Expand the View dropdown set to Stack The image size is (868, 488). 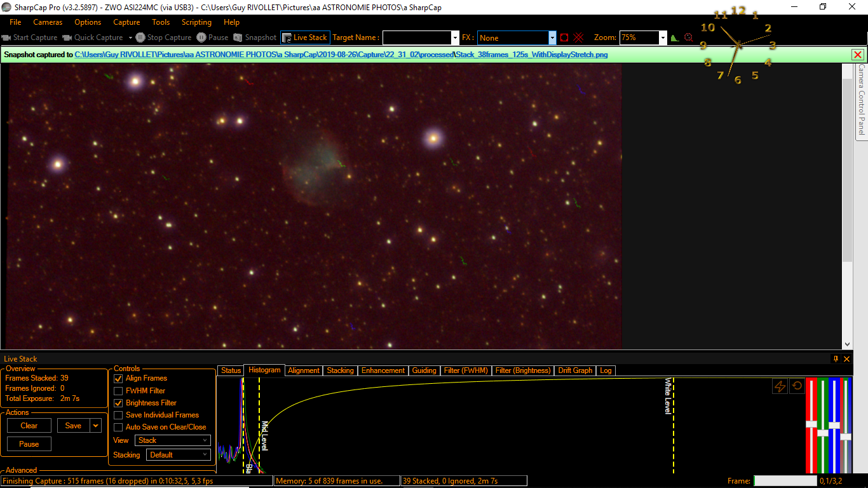point(172,440)
